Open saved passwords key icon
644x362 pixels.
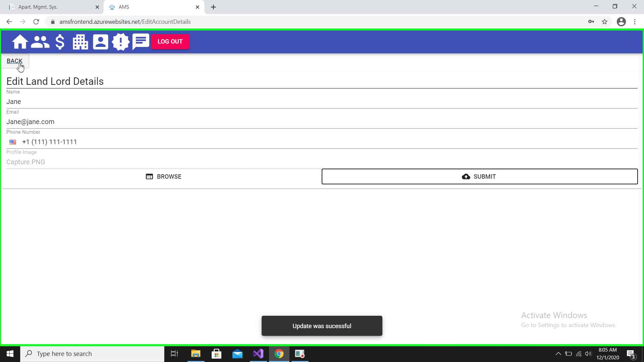591,22
